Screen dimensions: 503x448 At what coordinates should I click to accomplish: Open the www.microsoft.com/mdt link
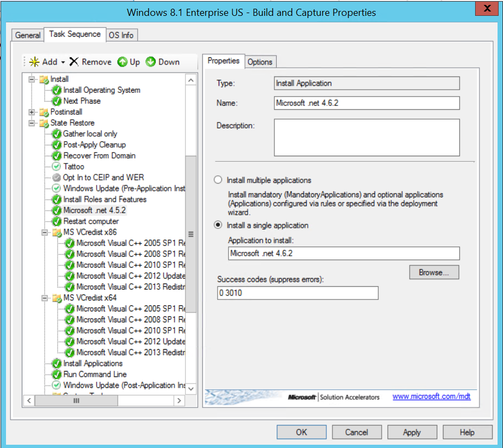pyautogui.click(x=431, y=397)
